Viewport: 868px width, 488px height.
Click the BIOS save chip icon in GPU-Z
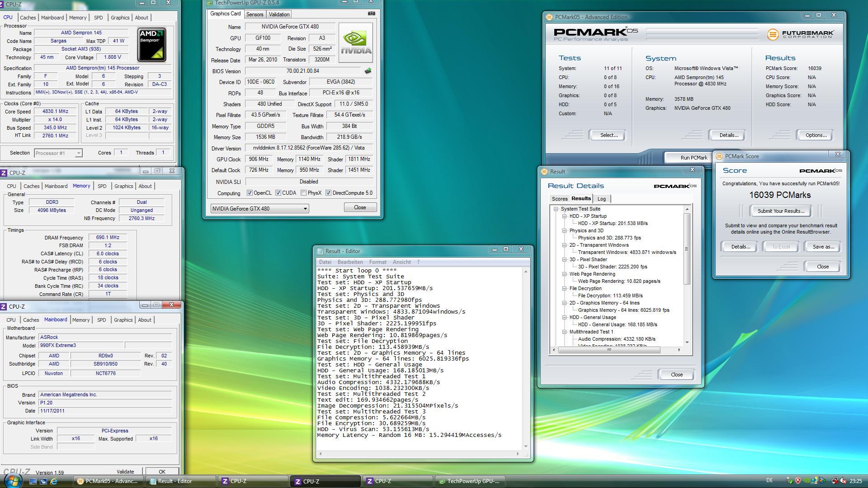tap(368, 71)
